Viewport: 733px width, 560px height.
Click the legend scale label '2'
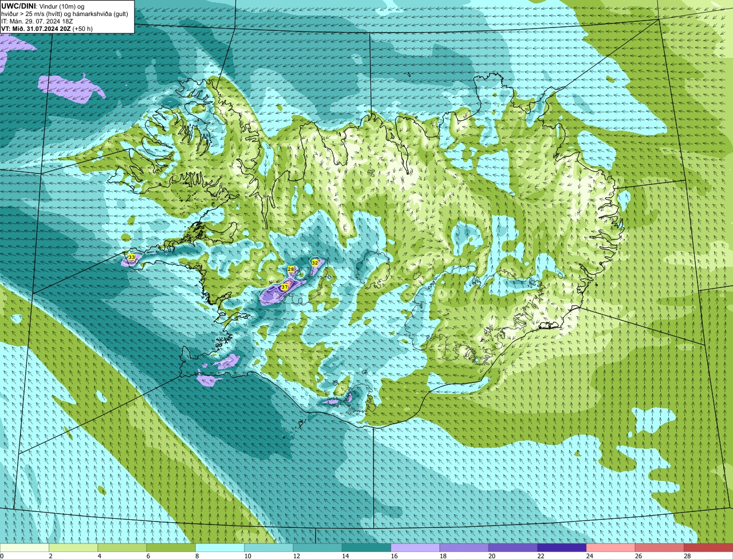pos(50,556)
